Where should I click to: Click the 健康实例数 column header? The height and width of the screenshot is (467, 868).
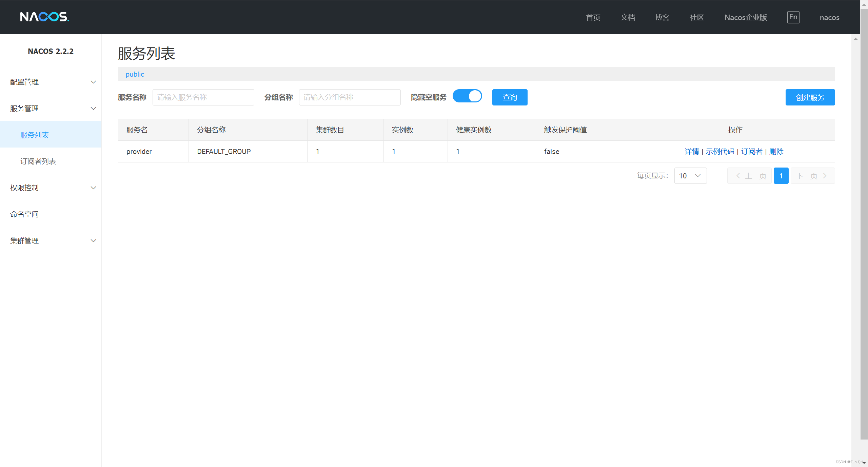pos(492,130)
